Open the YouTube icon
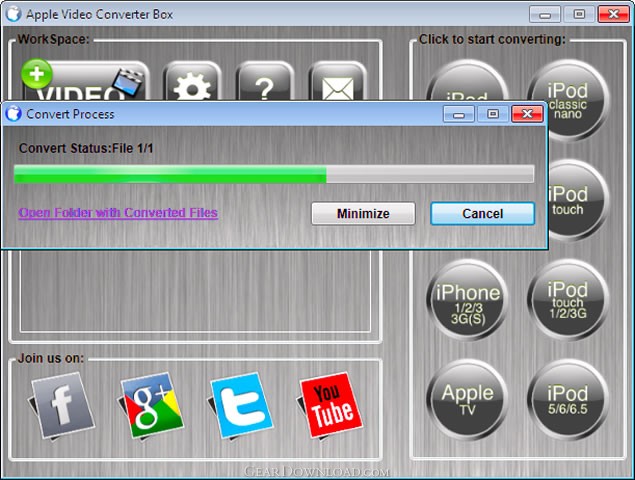 (x=330, y=406)
